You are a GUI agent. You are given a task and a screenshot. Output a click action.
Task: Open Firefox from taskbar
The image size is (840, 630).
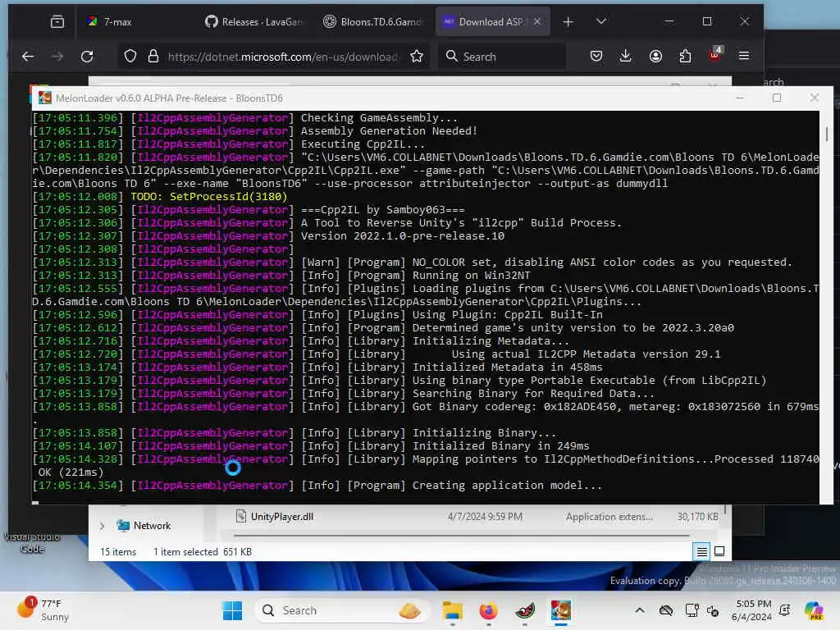click(x=489, y=610)
